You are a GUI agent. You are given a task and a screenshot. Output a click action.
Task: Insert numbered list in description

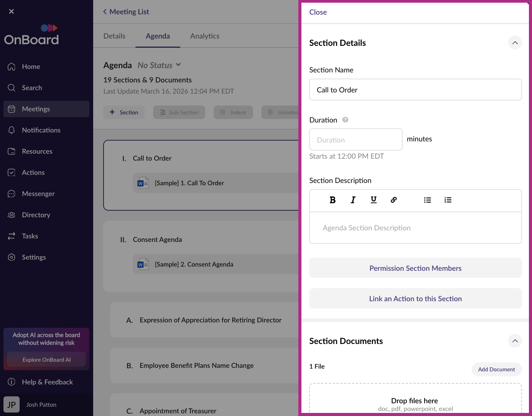(x=448, y=200)
